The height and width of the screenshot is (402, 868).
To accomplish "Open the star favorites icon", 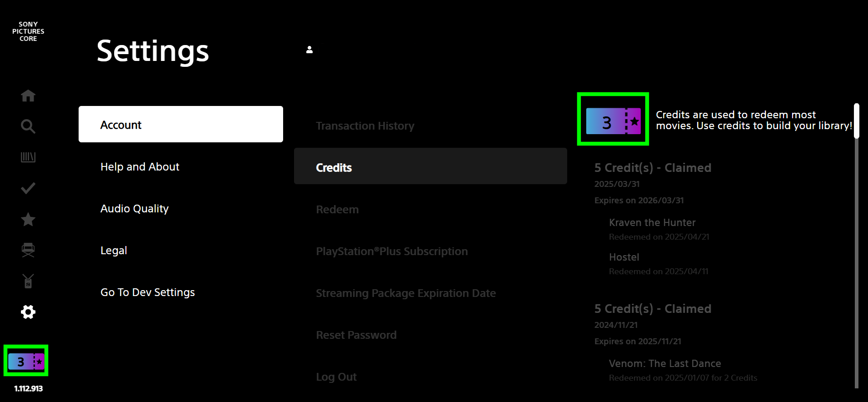I will (28, 219).
